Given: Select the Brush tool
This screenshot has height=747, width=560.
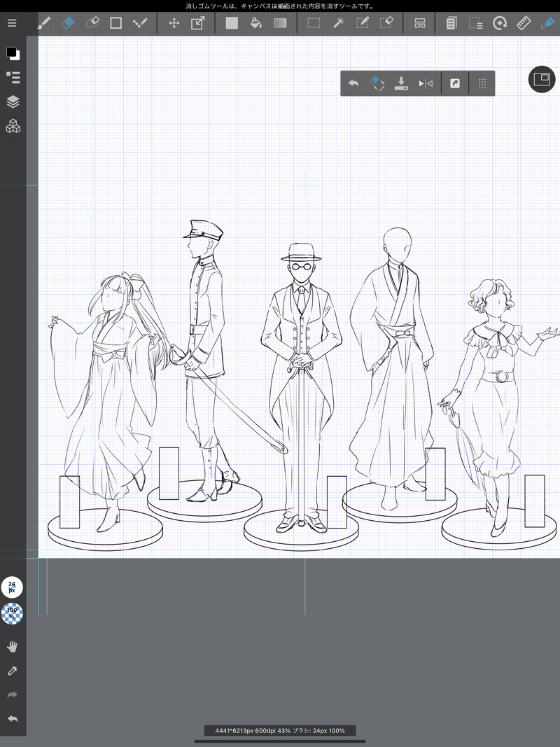Looking at the screenshot, I should coord(44,23).
